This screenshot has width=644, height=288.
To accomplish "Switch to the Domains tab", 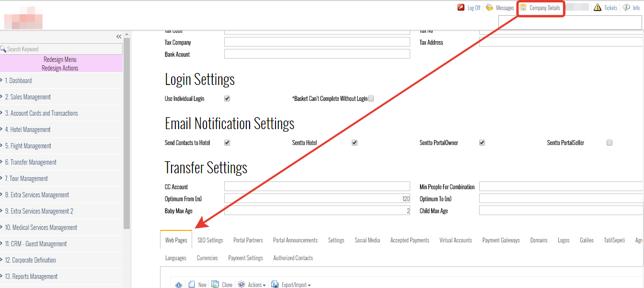I will tap(539, 240).
